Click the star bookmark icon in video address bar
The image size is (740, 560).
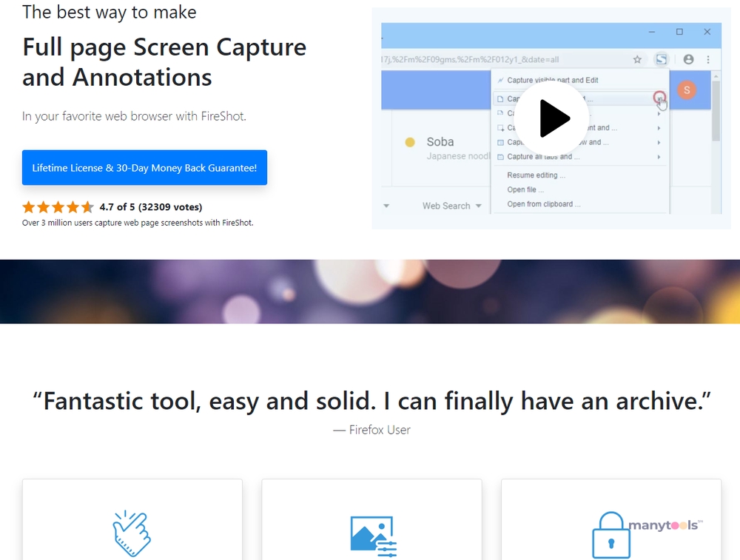[x=637, y=59]
